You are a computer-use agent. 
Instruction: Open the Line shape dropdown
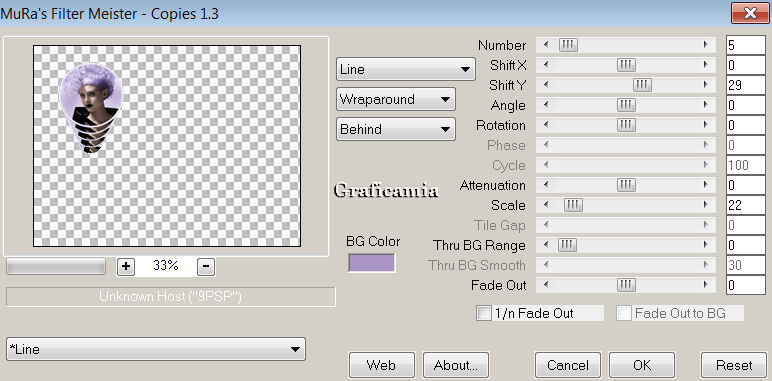406,69
